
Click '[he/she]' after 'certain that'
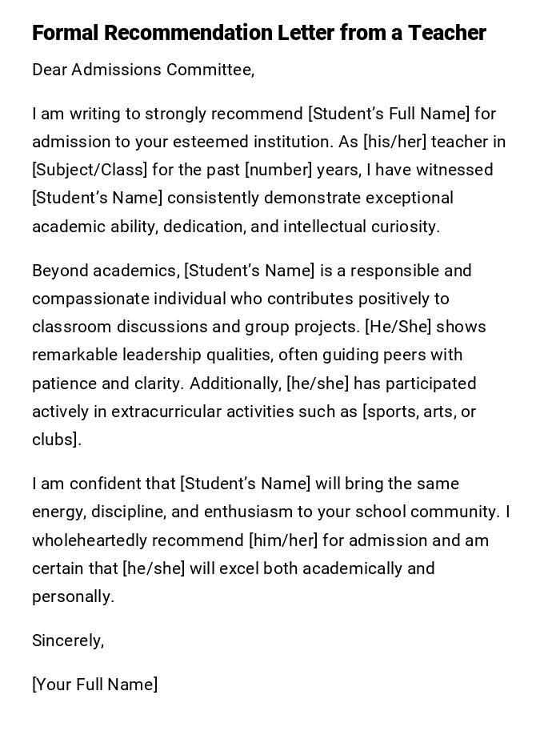(x=154, y=568)
